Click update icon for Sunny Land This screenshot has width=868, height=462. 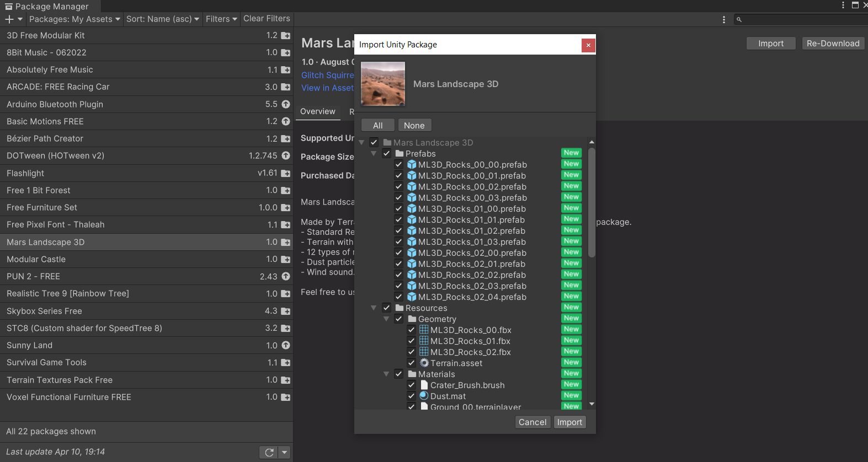pos(286,345)
